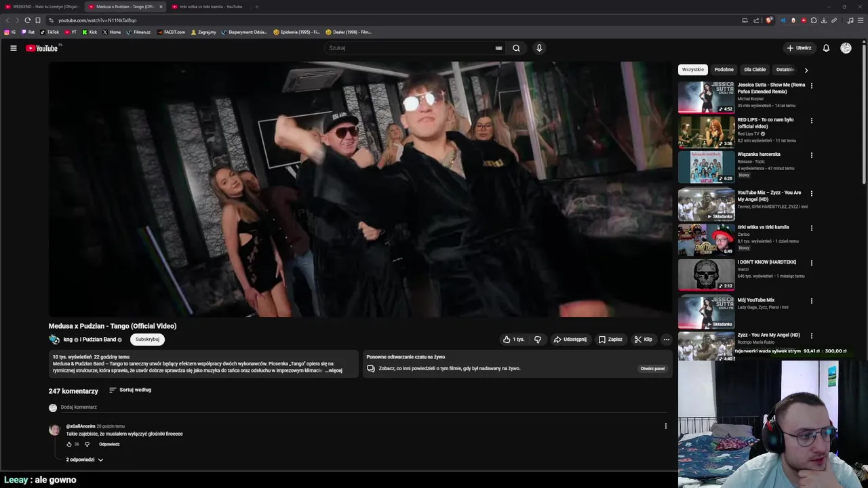This screenshot has height=488, width=868.
Task: Open options for I DON'T KNOW video
Action: point(811,263)
